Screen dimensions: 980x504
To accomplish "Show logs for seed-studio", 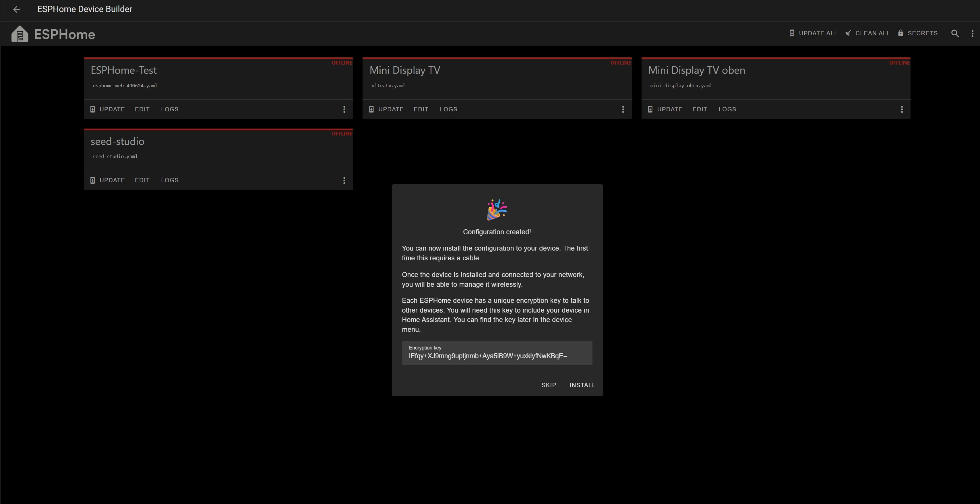I will (x=169, y=180).
